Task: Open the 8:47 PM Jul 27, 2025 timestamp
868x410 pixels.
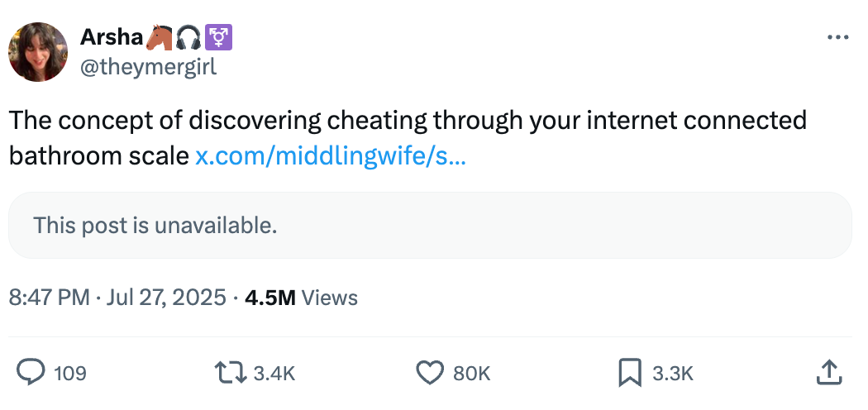Action: (x=117, y=298)
